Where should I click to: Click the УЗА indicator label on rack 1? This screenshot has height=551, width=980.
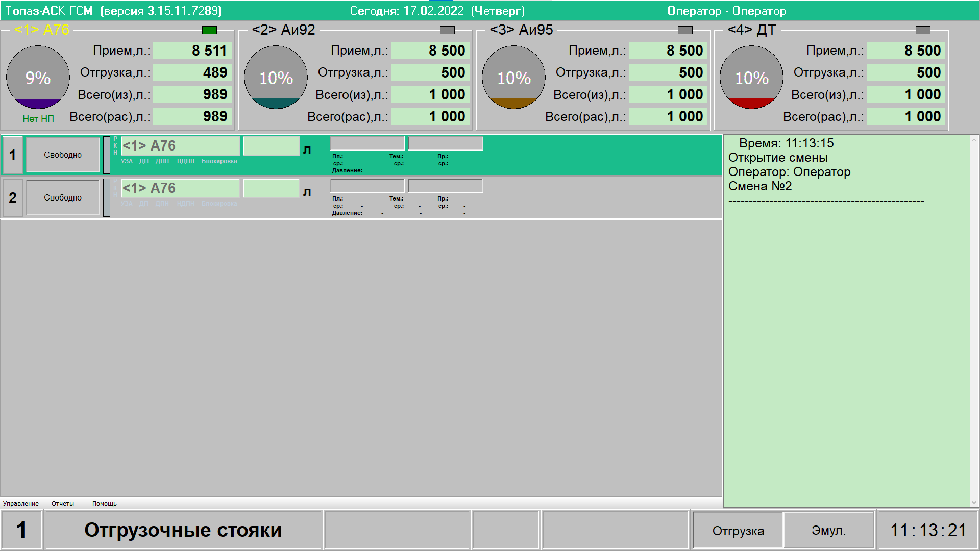(127, 161)
